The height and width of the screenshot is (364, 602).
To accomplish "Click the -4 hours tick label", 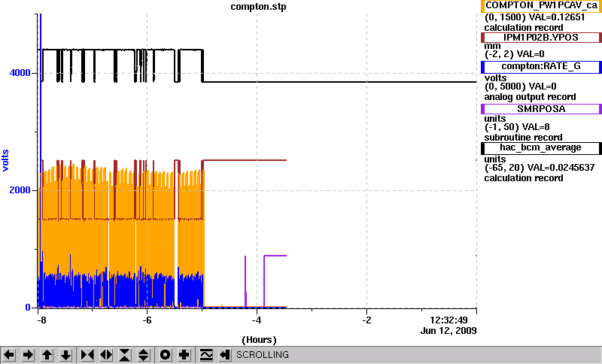I will (257, 320).
